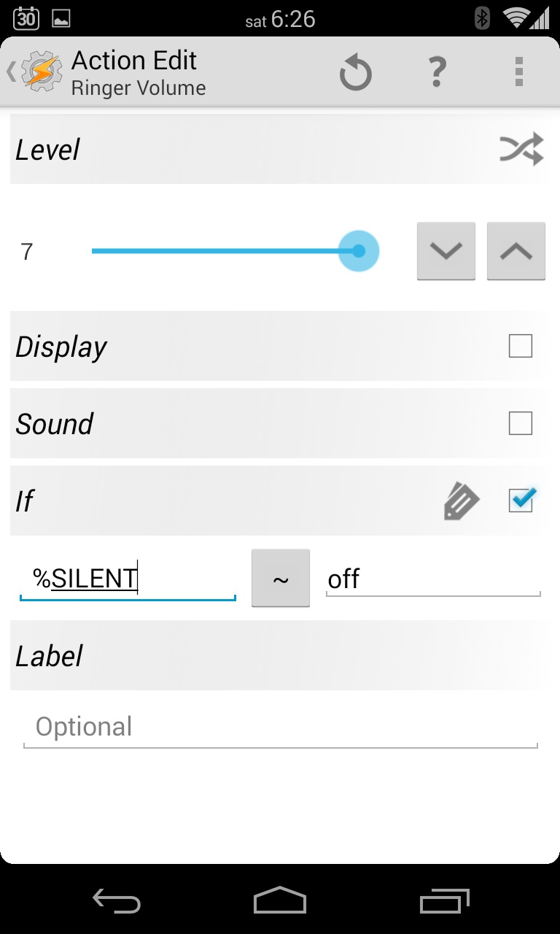560x934 pixels.
Task: Open the tilde operator selector
Action: 281,578
